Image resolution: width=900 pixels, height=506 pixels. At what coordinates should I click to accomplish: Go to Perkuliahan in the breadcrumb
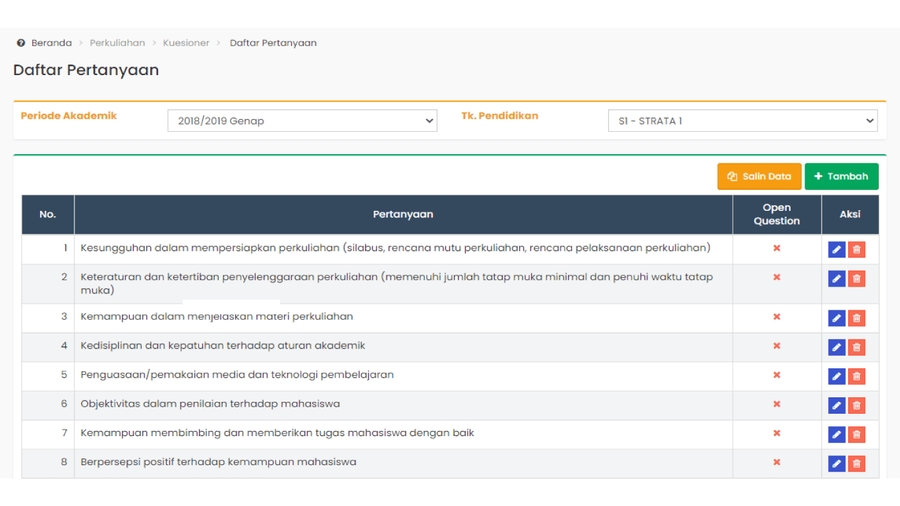coord(117,43)
